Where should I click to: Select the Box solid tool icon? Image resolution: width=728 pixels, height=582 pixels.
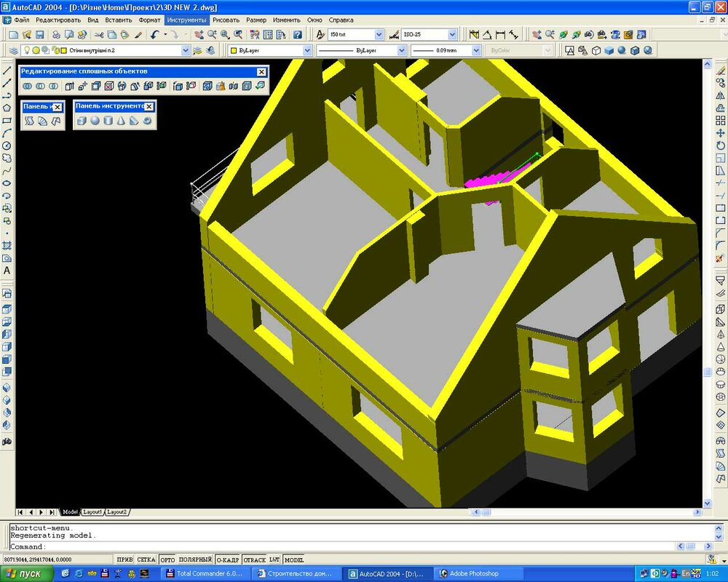82,121
